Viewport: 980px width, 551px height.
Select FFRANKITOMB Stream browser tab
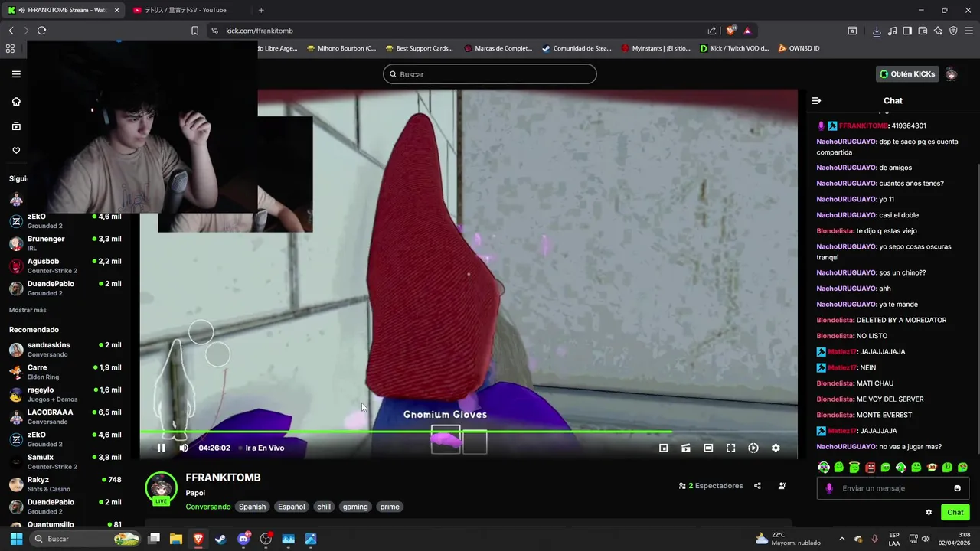tap(63, 10)
